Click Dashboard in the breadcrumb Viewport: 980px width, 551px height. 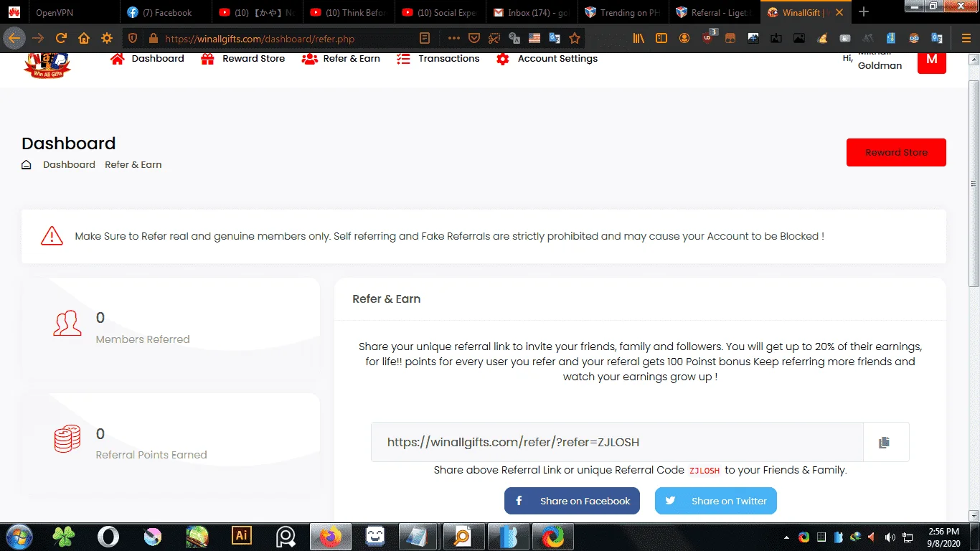coord(69,165)
